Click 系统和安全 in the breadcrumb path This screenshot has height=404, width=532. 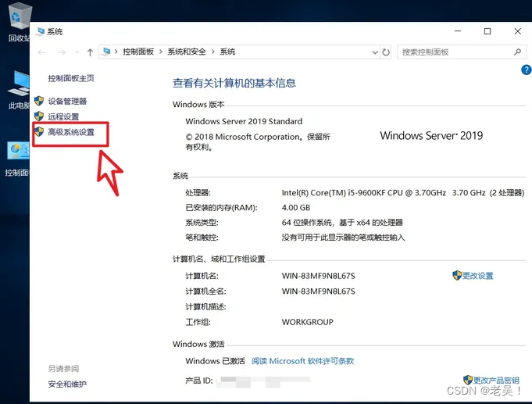point(187,52)
